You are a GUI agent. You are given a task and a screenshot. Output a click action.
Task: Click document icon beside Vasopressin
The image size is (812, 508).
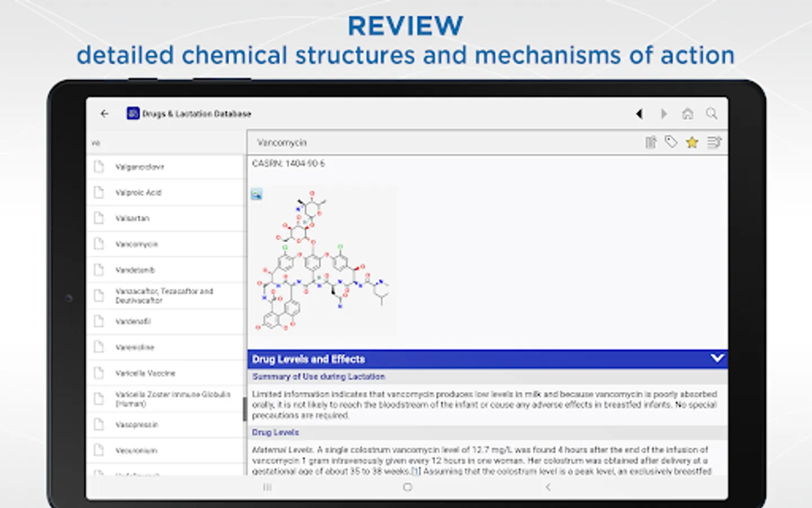click(x=99, y=424)
